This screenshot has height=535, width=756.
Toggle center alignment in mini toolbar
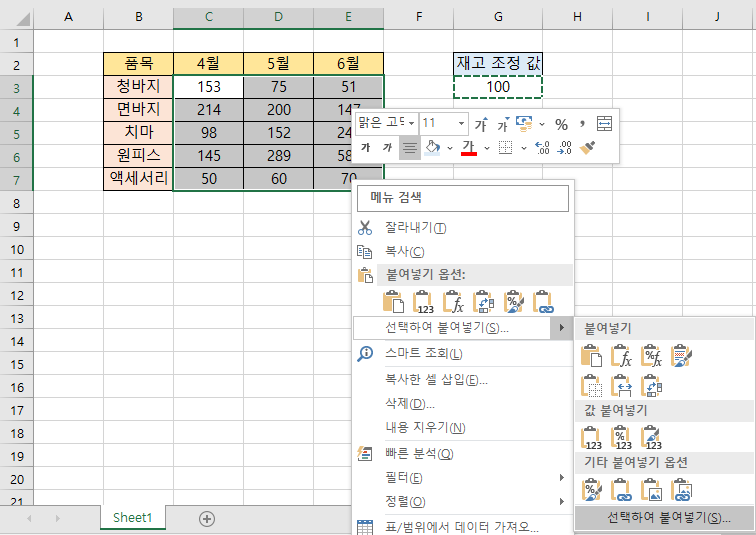[x=409, y=148]
